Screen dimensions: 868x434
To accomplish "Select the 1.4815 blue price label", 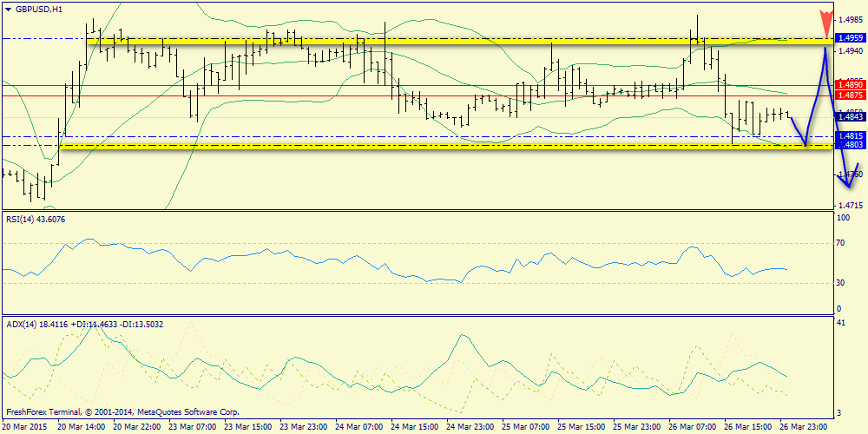I will click(849, 135).
